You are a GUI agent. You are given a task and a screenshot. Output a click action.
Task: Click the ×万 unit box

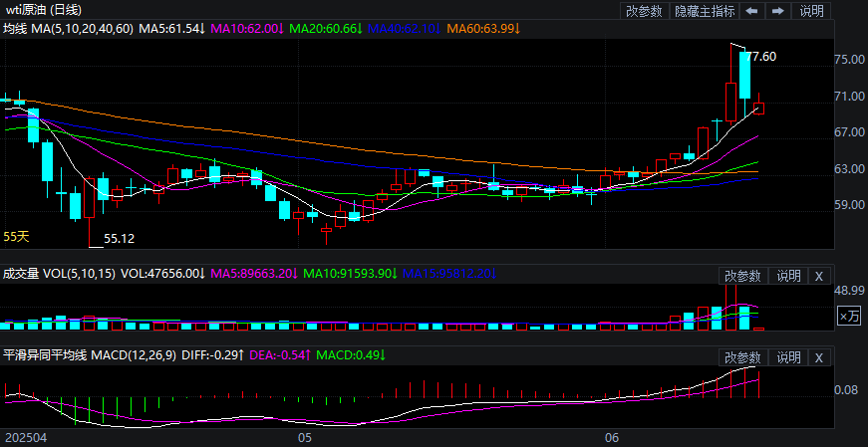point(849,316)
